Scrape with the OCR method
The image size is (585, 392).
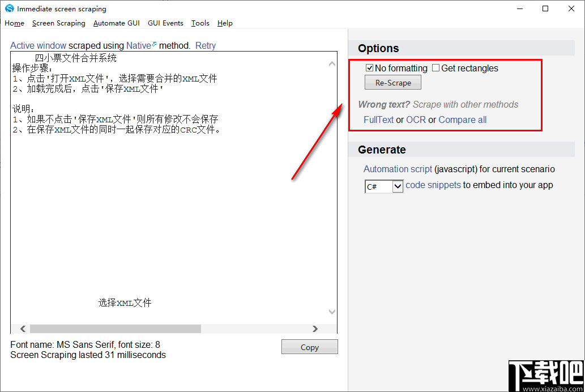pyautogui.click(x=416, y=120)
